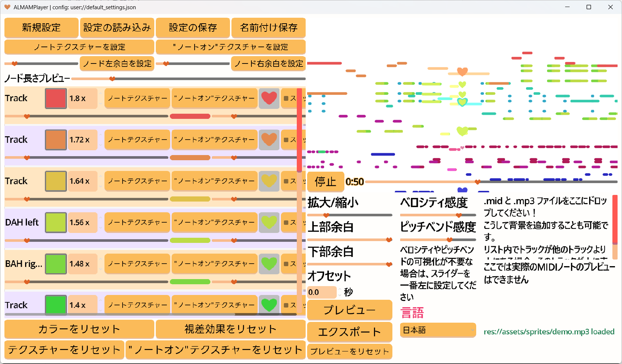
Task: Click the 拡大/縮小 zoom slider
Action: click(350, 215)
